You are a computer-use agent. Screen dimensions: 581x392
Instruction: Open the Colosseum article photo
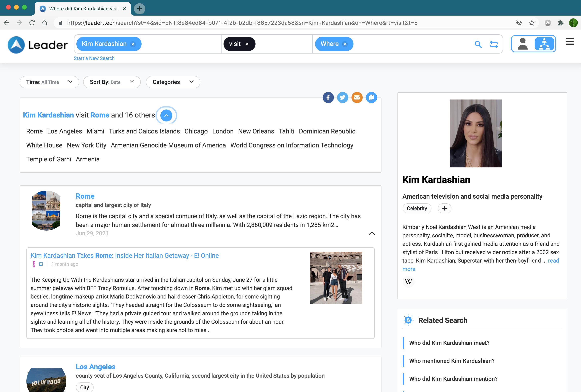pos(336,278)
